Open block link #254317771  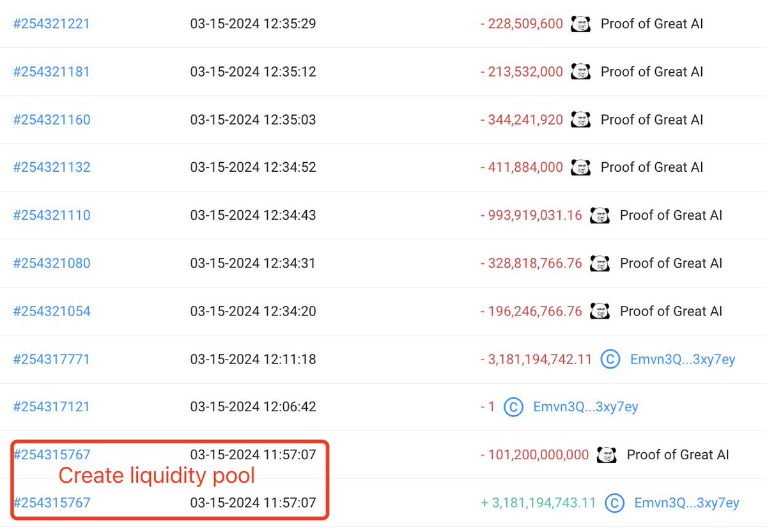52,360
